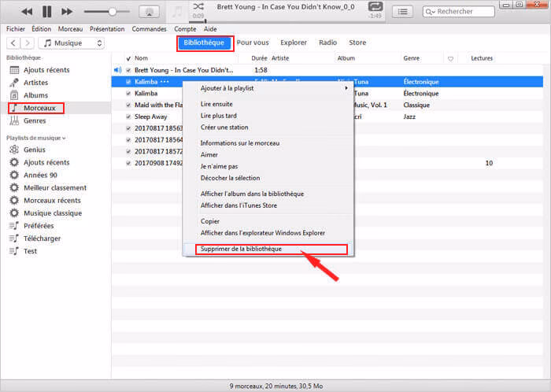The image size is (551, 392).
Task: Open the AirPlay output button
Action: 150,12
